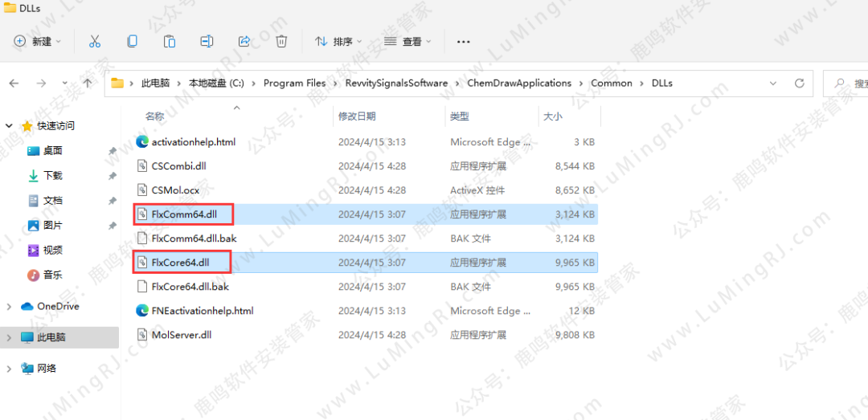The image size is (868, 420).
Task: Unpin 下载 via its pin icon
Action: point(113,176)
